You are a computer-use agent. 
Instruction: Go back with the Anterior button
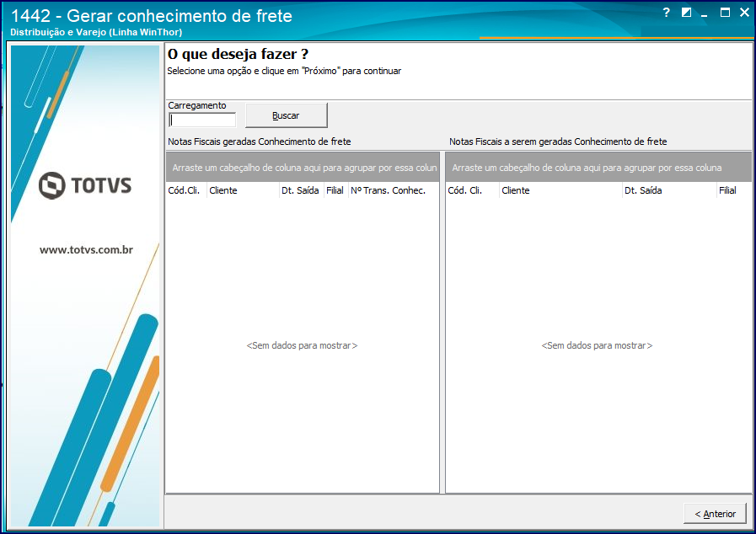715,514
